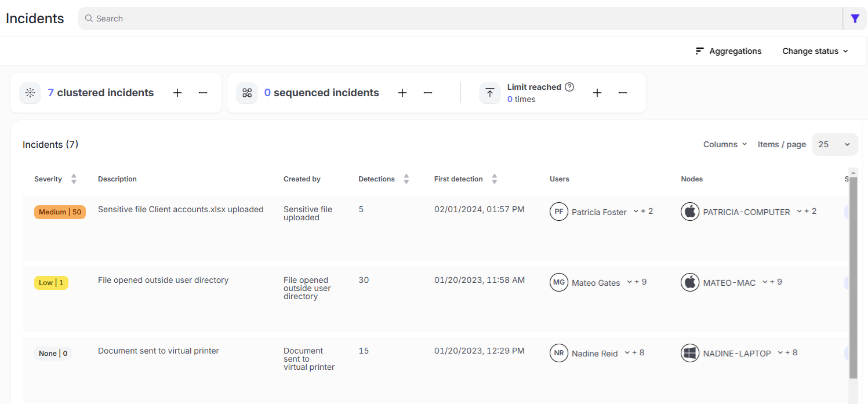Click the clustered incidents icon

pos(30,93)
